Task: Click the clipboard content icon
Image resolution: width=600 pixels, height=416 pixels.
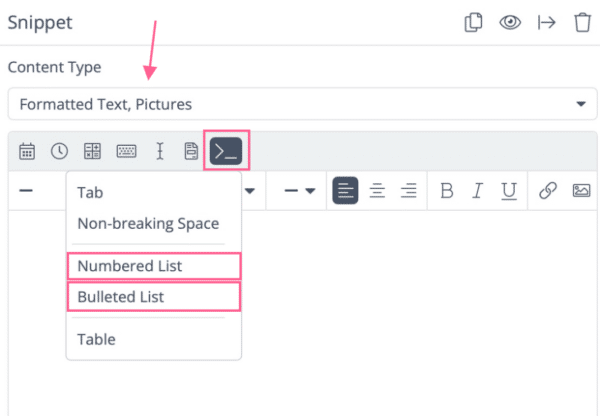Action: tap(191, 151)
